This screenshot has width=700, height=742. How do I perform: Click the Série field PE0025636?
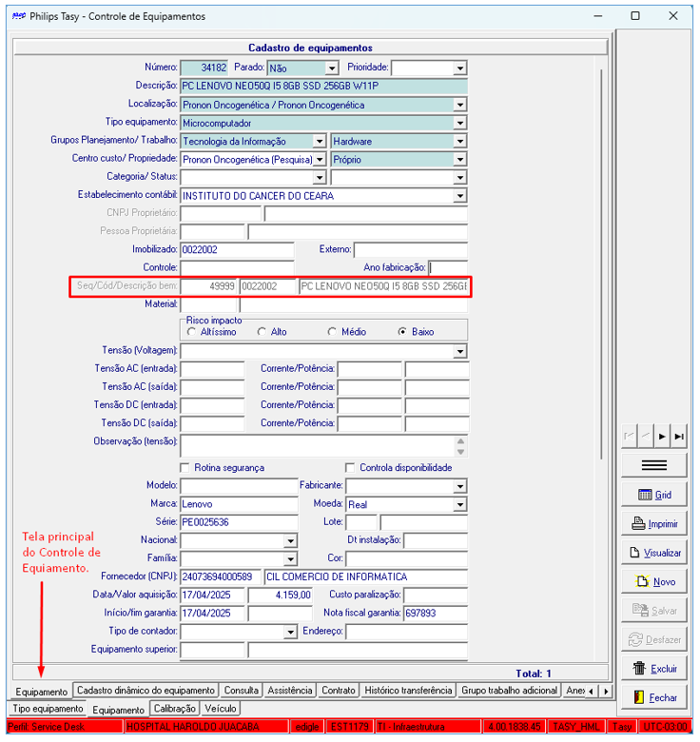click(x=239, y=522)
